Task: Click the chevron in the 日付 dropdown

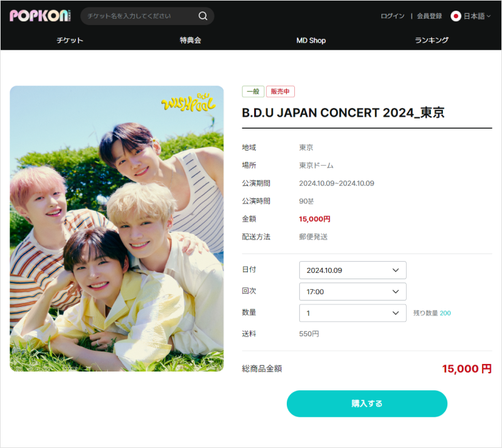Action: (395, 270)
